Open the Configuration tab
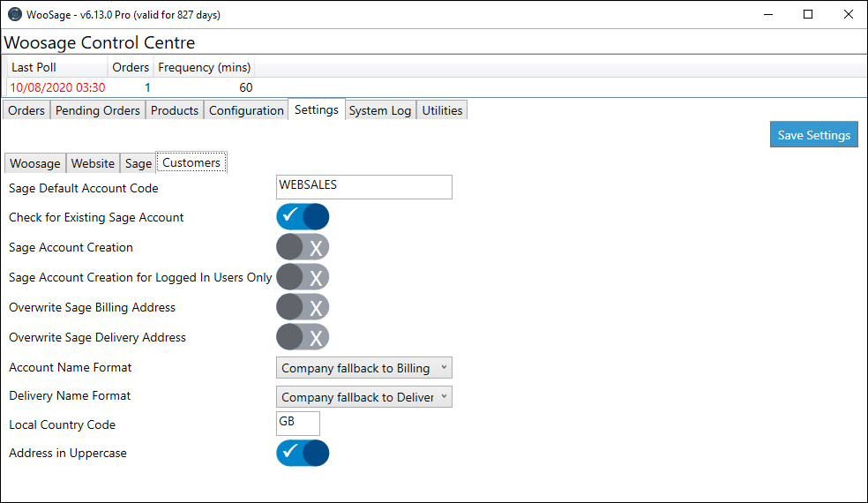This screenshot has height=503, width=868. [246, 110]
